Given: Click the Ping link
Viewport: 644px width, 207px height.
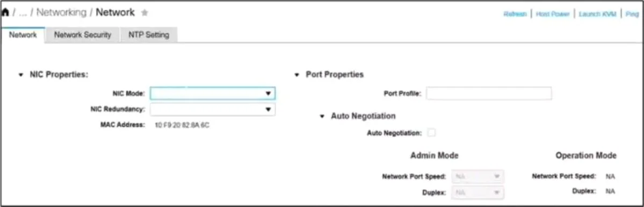Looking at the screenshot, I should (x=632, y=14).
